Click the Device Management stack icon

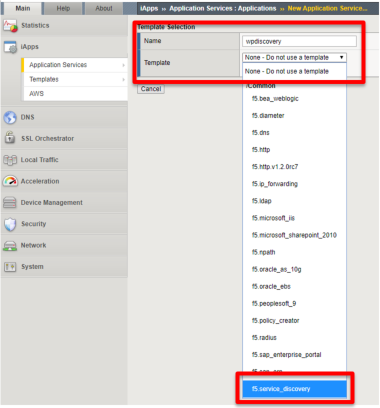[10, 203]
